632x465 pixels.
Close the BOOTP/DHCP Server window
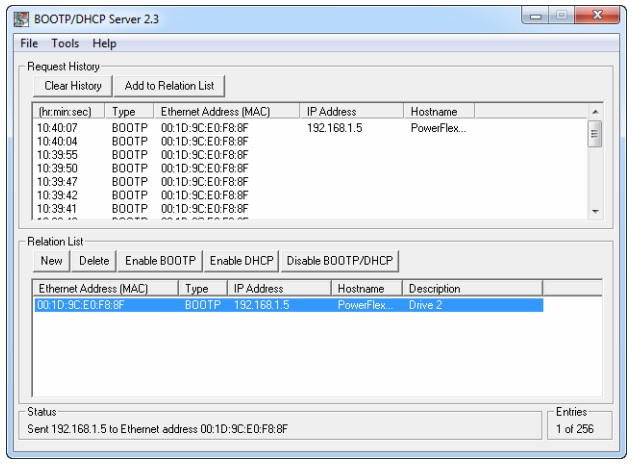click(597, 15)
